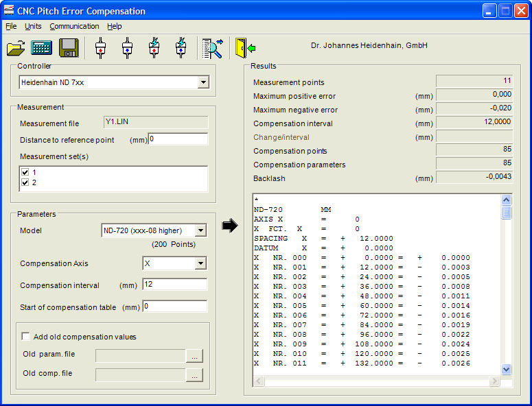The image size is (532, 406).
Task: Click the X FCT. X line in results
Action: 307,229
